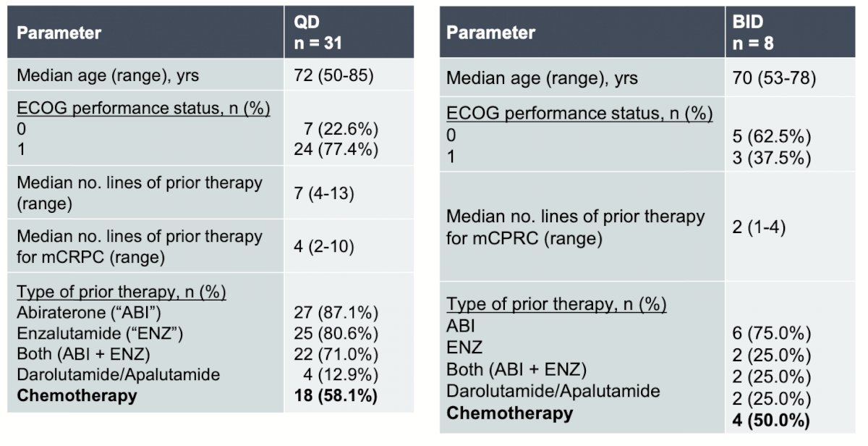
Task: Click the Abiraterone ("ABI") row label
Action: coord(90,313)
